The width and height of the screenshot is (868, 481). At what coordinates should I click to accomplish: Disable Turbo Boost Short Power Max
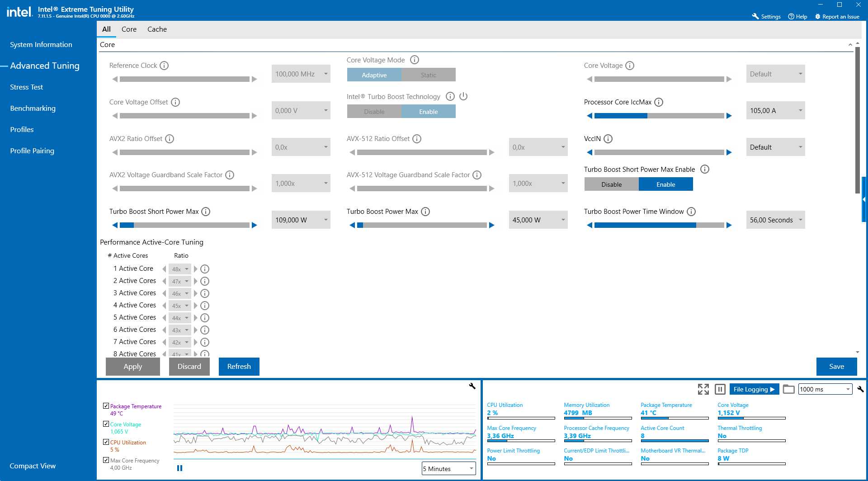(x=611, y=184)
